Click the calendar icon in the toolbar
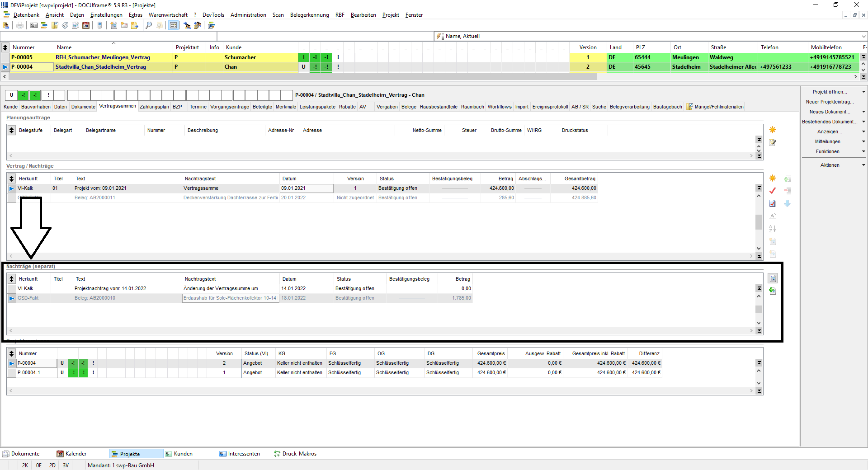 (86, 25)
